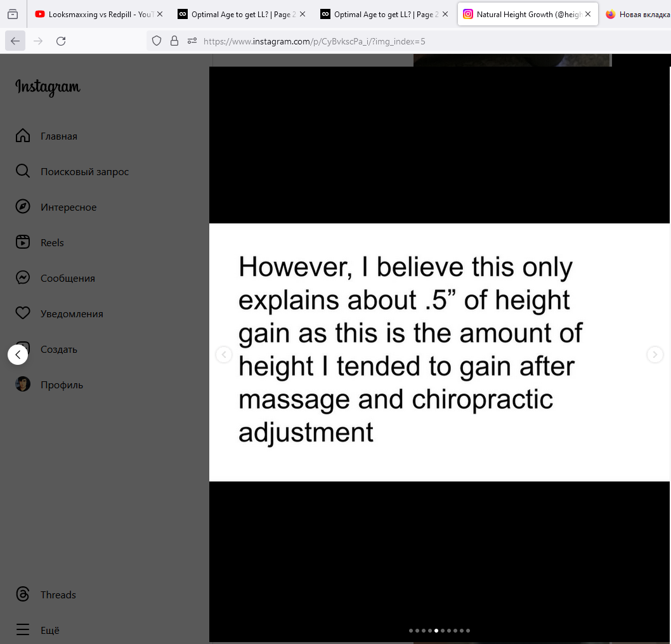Viewport: 671px width, 644px height.
Task: Open the Интересное explore page
Action: (23, 207)
